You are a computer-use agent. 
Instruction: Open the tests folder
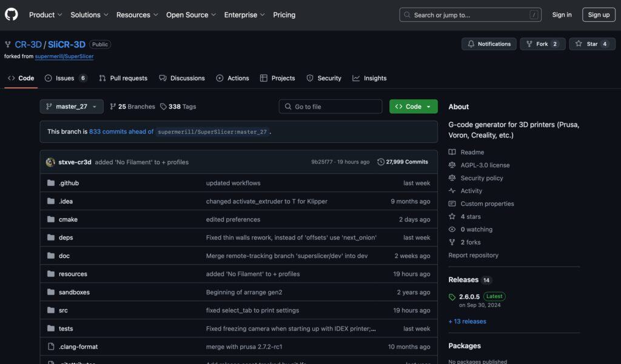[65, 328]
